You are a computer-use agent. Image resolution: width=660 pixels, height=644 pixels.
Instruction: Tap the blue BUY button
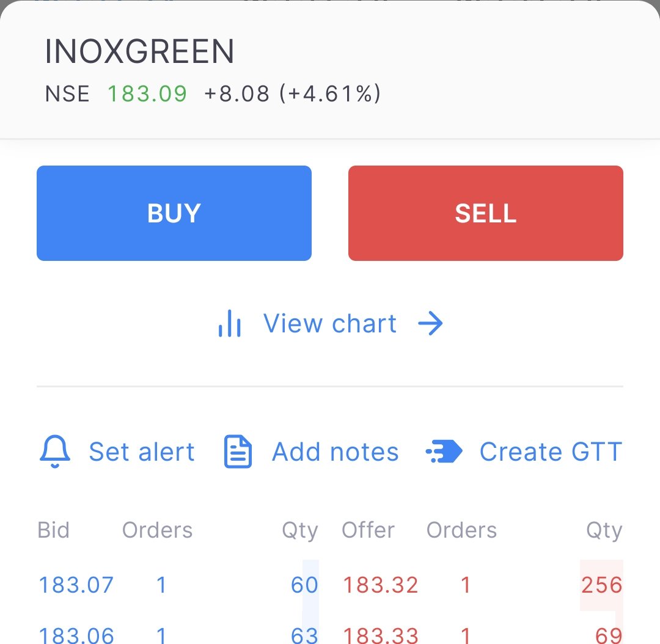[x=174, y=213]
